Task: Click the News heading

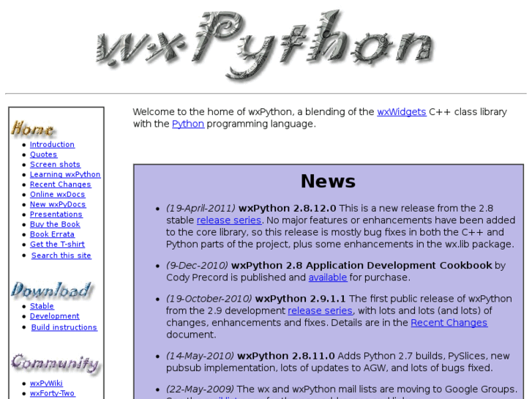Action: pyautogui.click(x=328, y=182)
